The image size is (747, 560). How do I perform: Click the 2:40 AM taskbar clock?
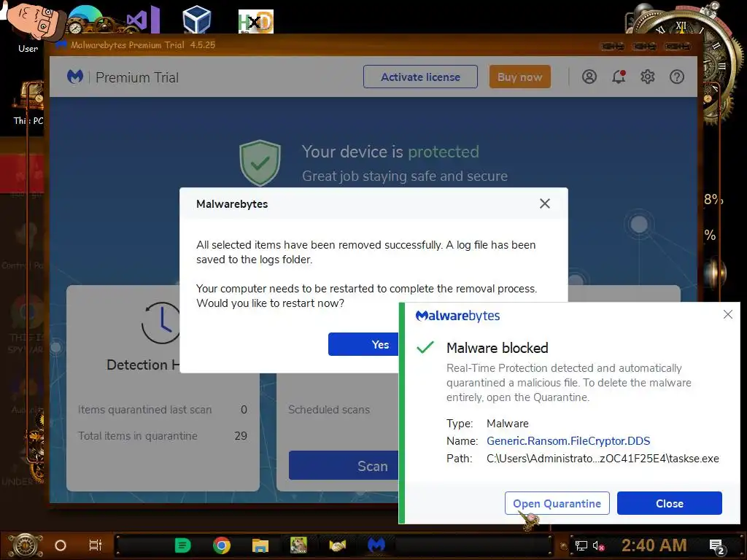[x=654, y=545]
